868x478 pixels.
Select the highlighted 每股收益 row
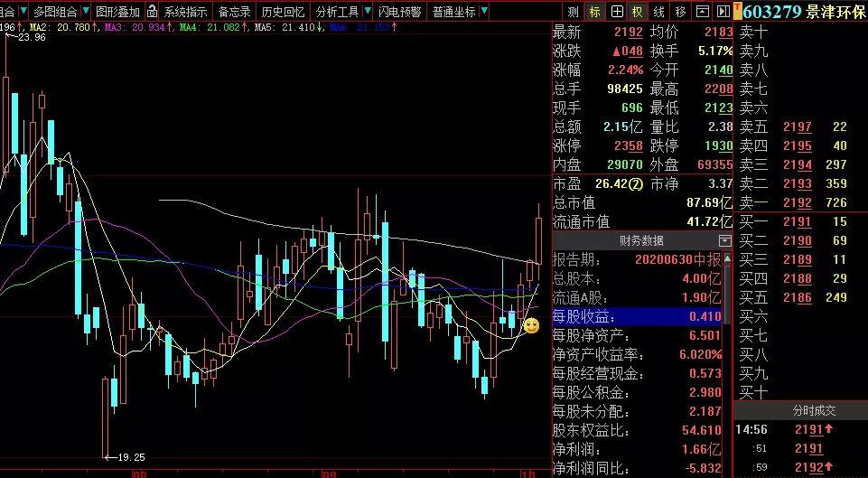[x=637, y=316]
